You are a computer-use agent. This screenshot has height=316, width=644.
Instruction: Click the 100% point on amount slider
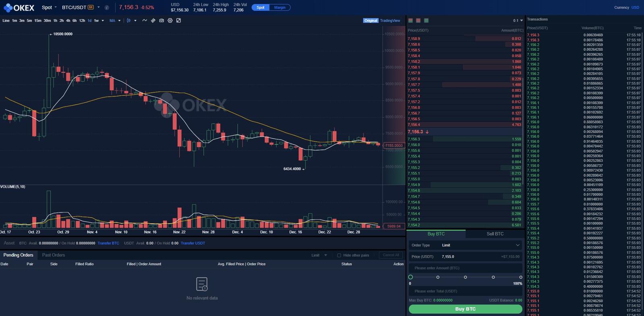(521, 277)
